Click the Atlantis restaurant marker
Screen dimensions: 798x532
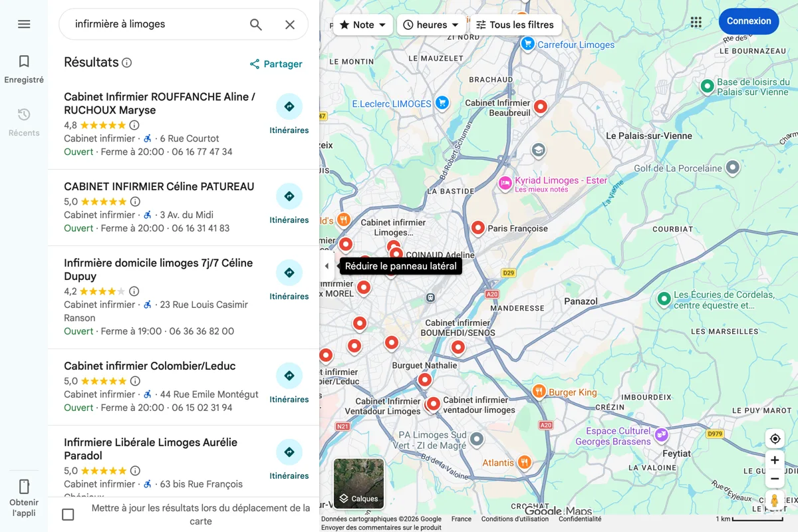point(525,462)
